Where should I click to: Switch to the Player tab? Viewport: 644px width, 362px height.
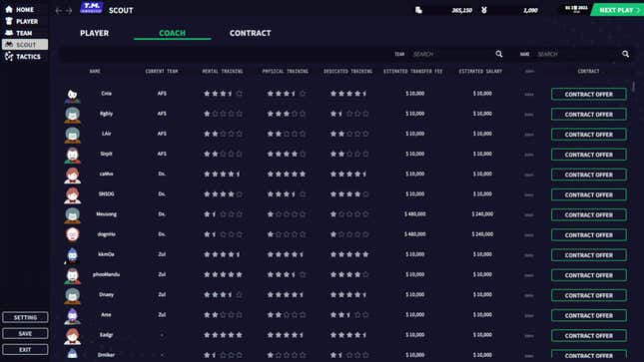point(95,33)
